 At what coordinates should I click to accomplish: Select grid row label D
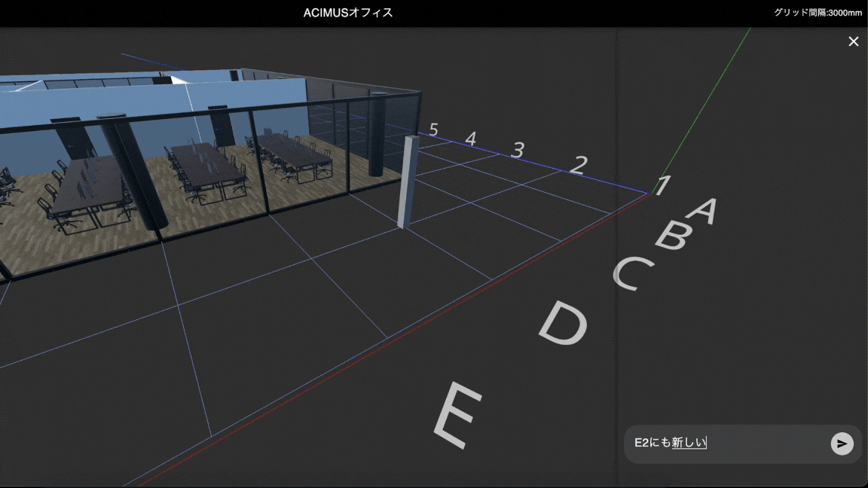pos(564,323)
